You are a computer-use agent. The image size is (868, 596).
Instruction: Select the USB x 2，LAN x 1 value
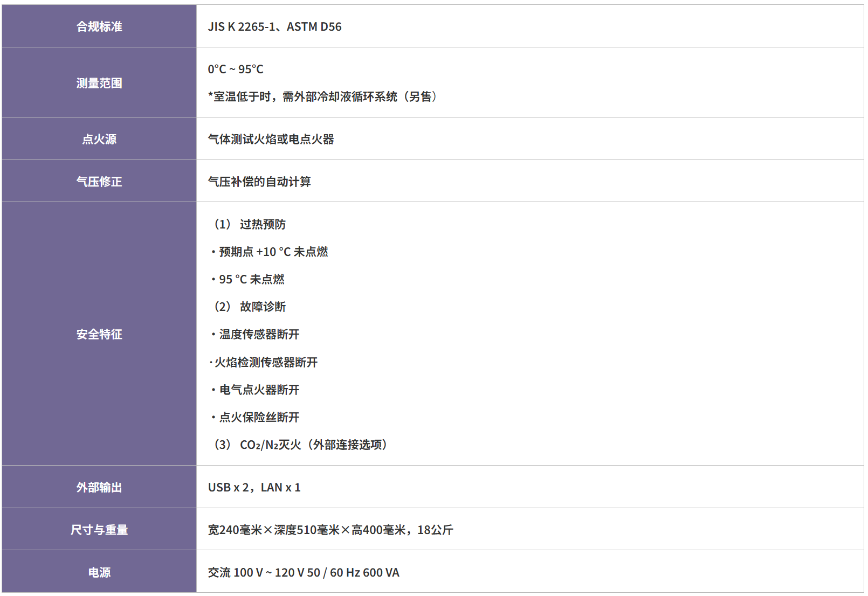pos(254,487)
